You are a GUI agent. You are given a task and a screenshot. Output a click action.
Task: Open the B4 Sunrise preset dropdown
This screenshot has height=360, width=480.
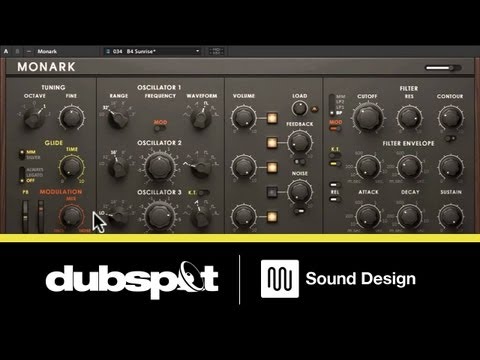coord(152,51)
